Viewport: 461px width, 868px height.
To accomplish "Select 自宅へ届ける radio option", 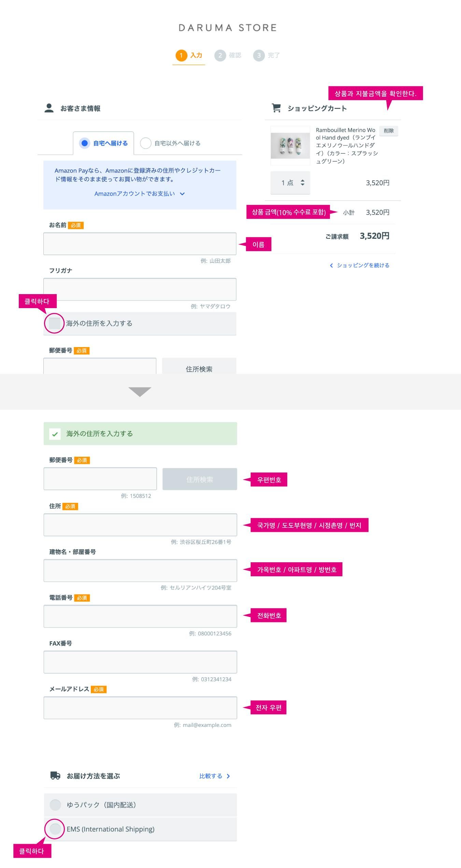I will coord(85,143).
